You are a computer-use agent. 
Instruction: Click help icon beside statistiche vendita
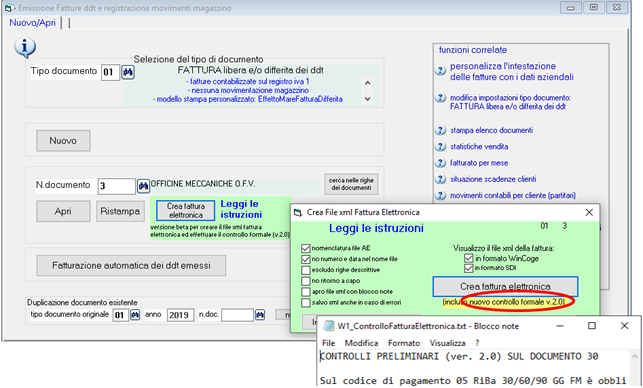pyautogui.click(x=440, y=146)
